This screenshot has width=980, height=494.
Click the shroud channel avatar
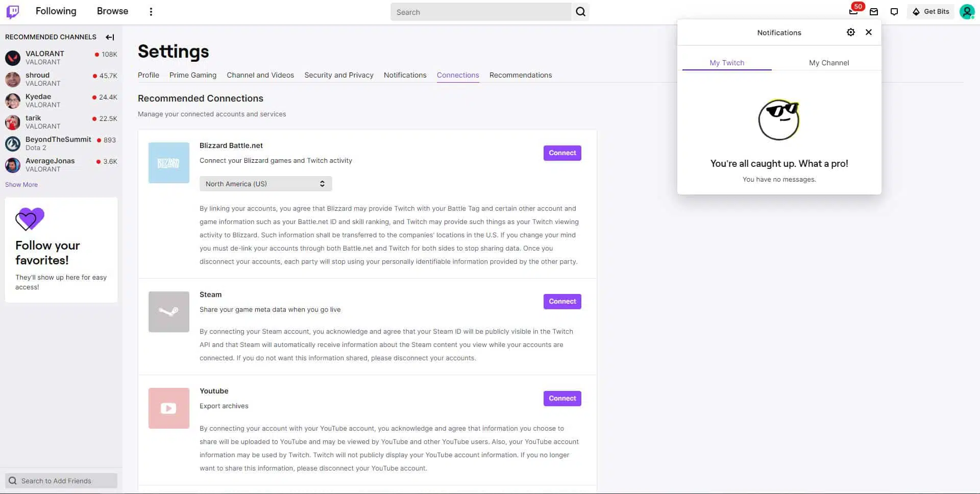tap(13, 79)
